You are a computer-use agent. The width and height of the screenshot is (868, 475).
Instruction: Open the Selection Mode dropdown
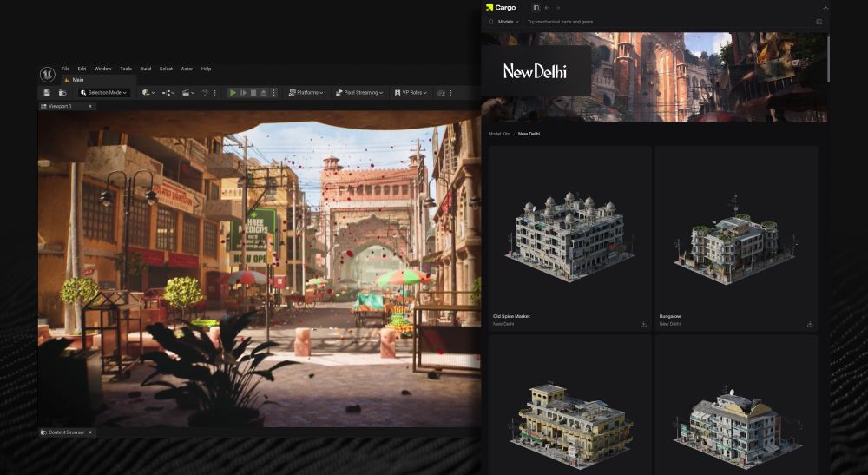point(103,92)
